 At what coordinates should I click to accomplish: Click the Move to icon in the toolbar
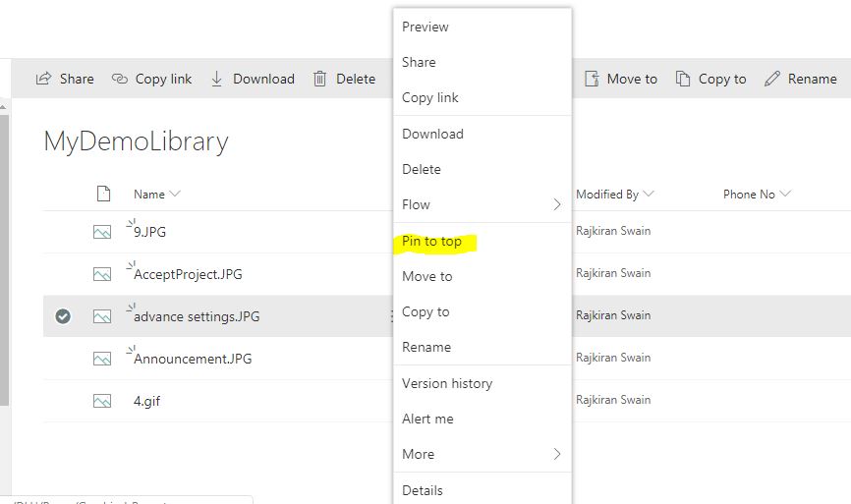[592, 79]
